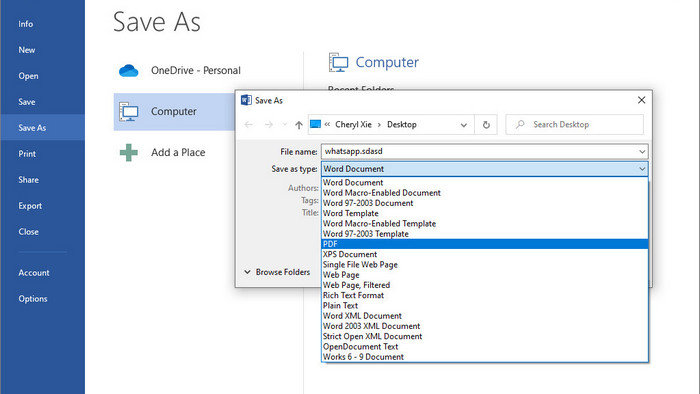
Task: Select Plain Text type
Action: point(485,306)
